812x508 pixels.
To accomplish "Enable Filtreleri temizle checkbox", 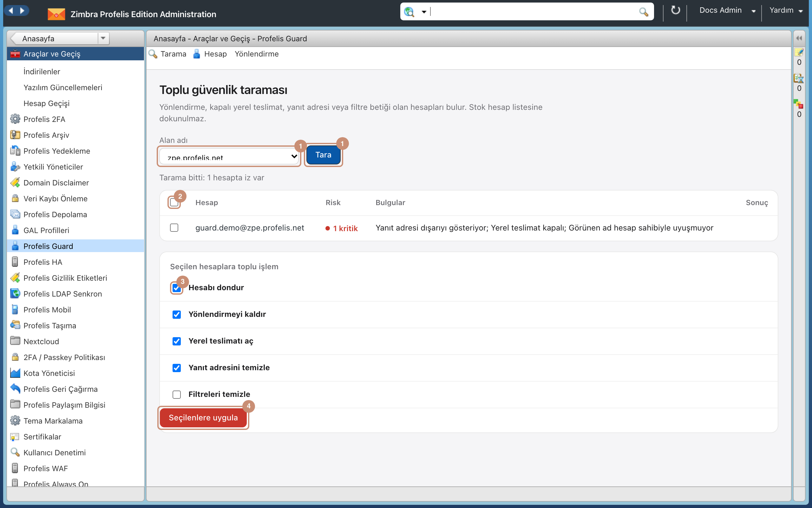I will point(176,394).
